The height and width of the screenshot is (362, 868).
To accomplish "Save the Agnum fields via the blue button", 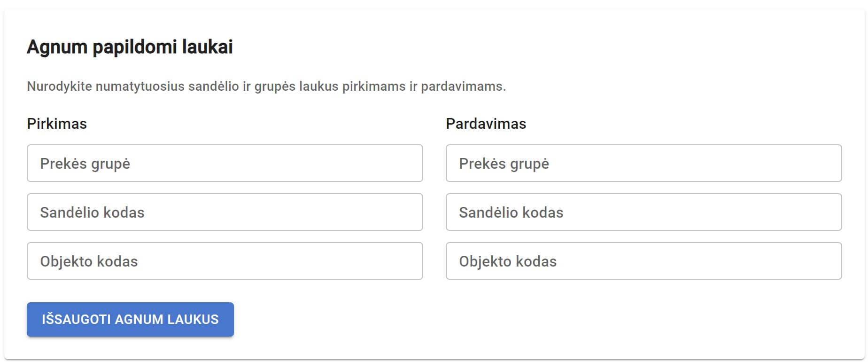I will coord(130,319).
